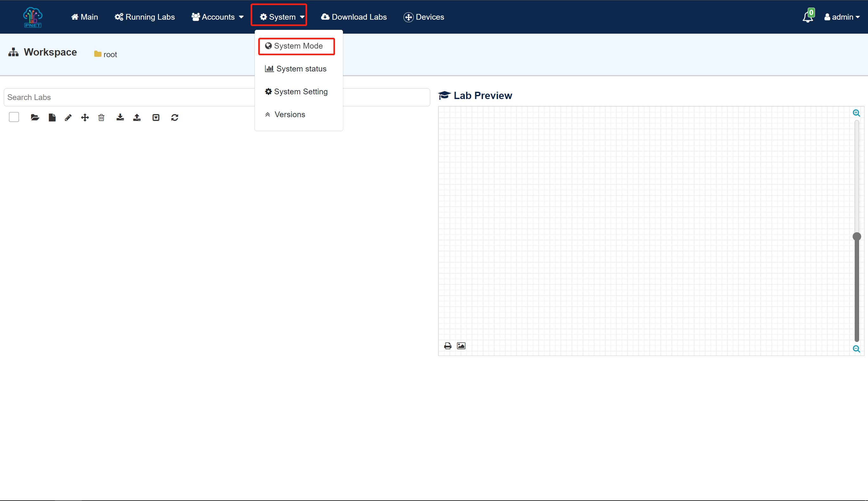Click the edit pencil icon in toolbar

point(68,117)
